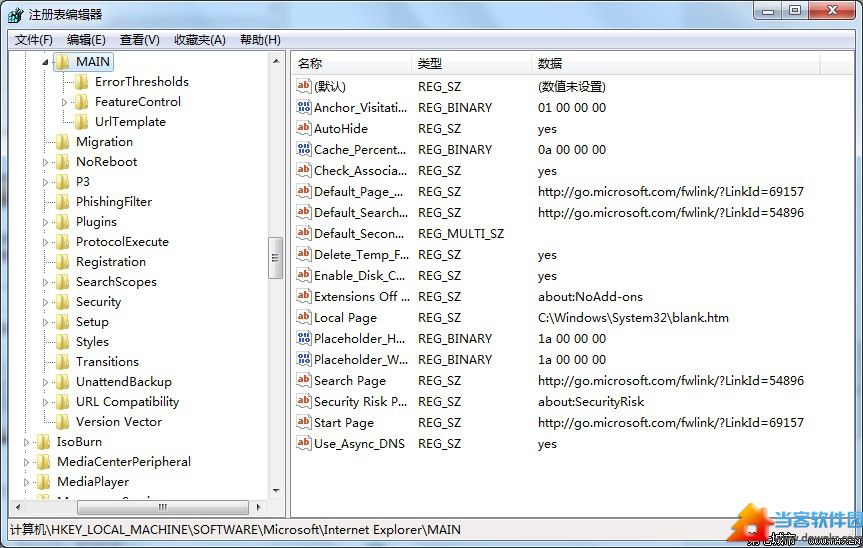Expand the IsoBurn key

click(x=26, y=442)
